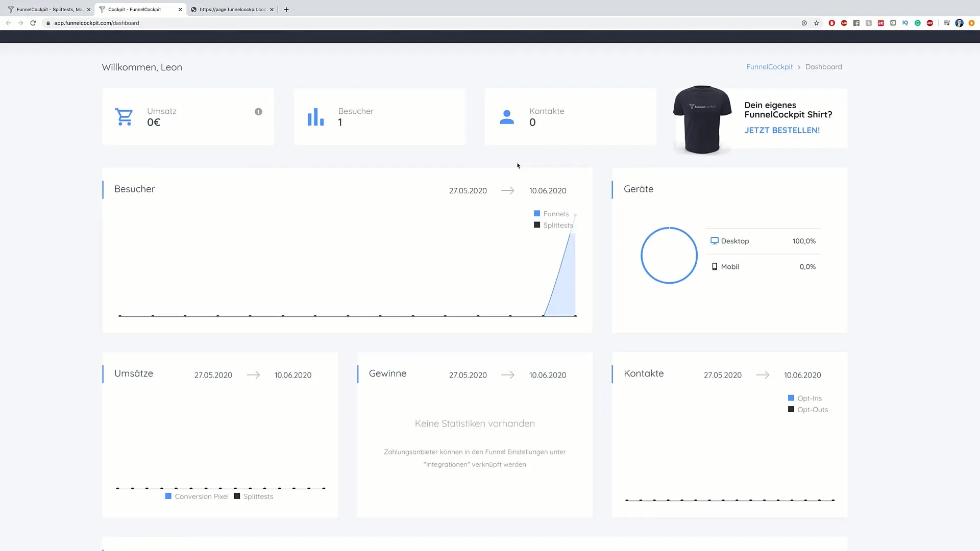This screenshot has width=980, height=551.
Task: Click 'Willkommen, Leon' heading
Action: [142, 67]
